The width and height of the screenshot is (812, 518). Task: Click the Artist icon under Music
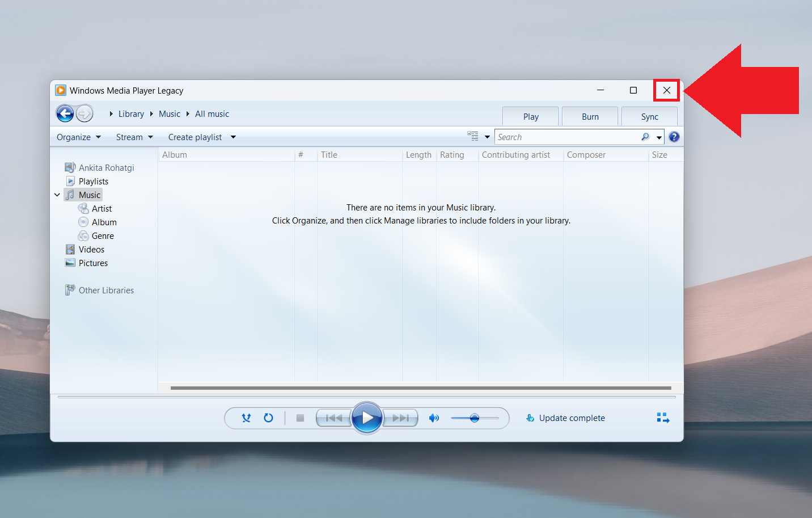click(84, 208)
